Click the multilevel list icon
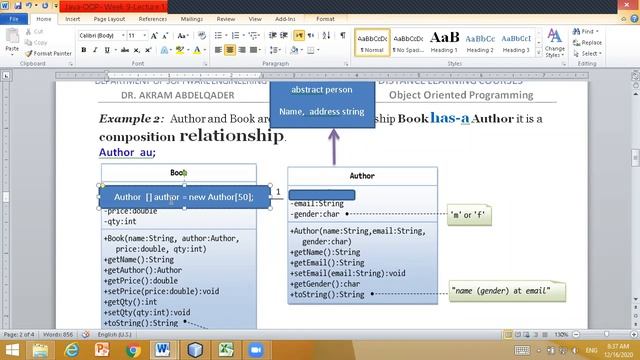This screenshot has height=360, width=640. click(253, 36)
